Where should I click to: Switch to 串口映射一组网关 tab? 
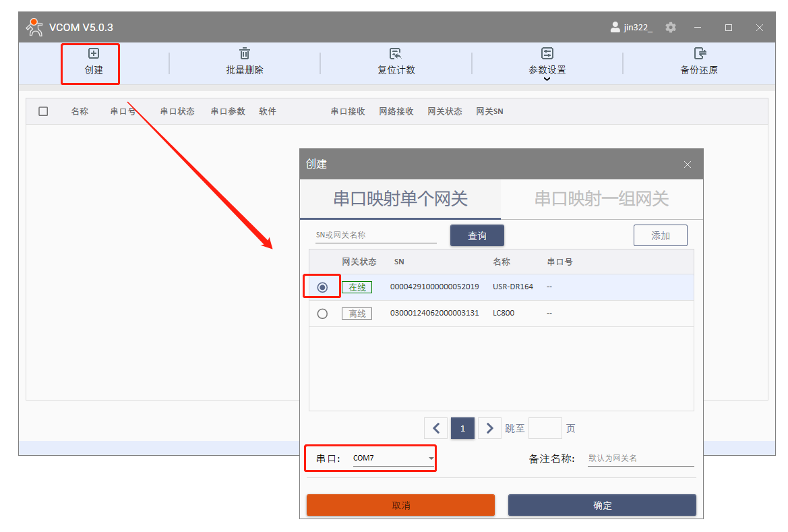click(x=601, y=199)
